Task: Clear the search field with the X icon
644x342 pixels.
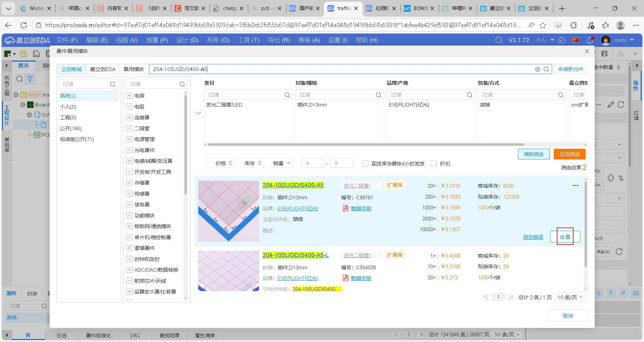Action: click(x=538, y=69)
